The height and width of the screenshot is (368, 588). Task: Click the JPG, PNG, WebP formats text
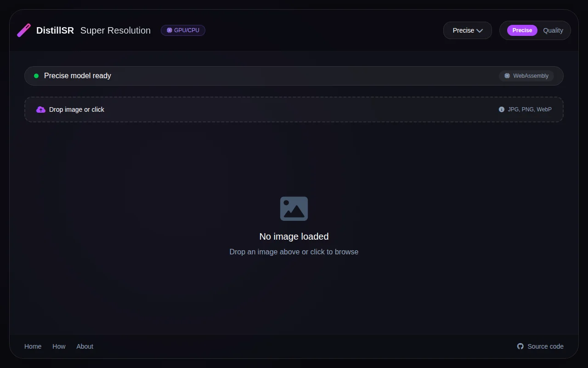[x=530, y=109]
